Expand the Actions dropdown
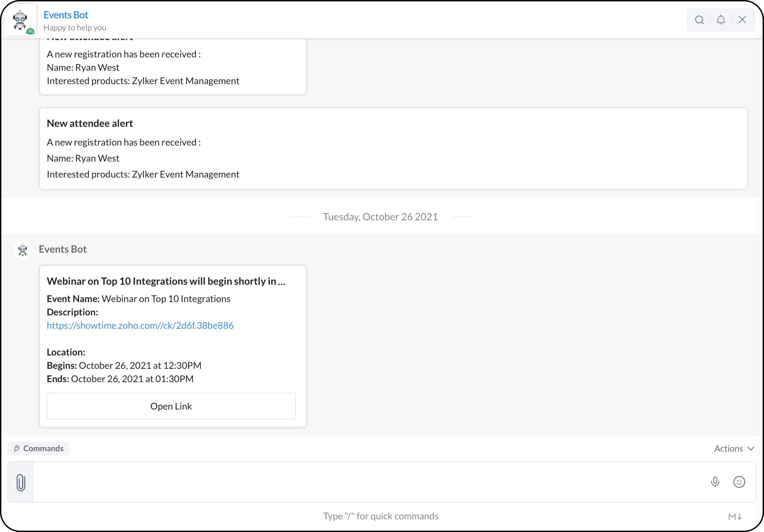 (729, 449)
